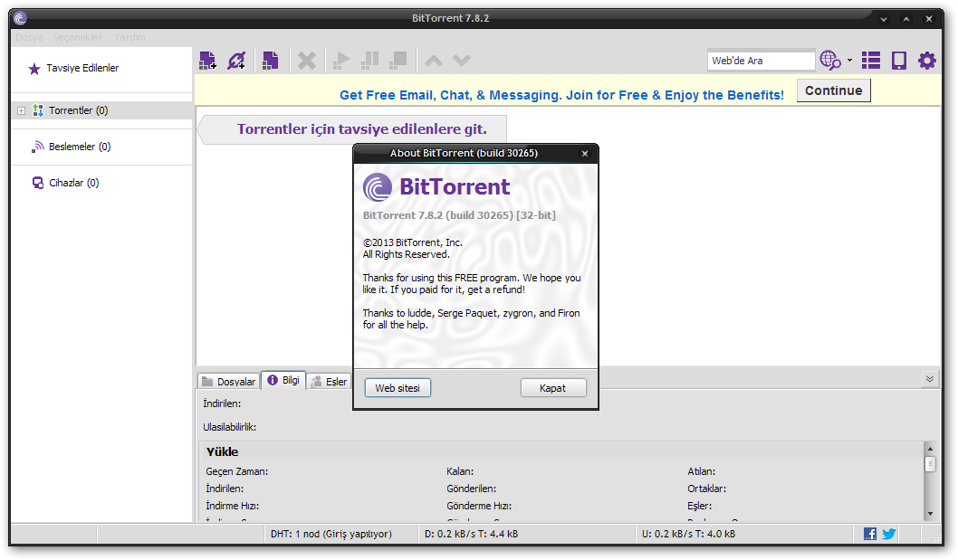
Task: Click the DHT status text in the status bar
Action: (x=331, y=534)
